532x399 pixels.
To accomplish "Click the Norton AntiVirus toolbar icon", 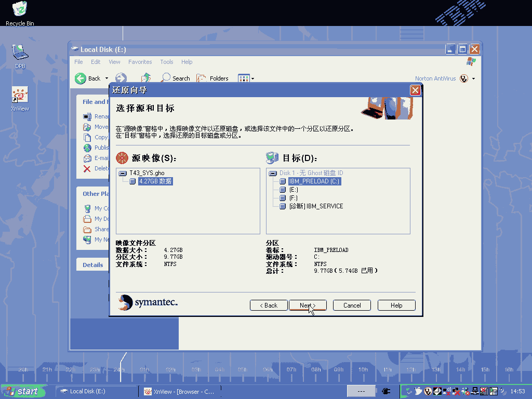I will coord(463,78).
